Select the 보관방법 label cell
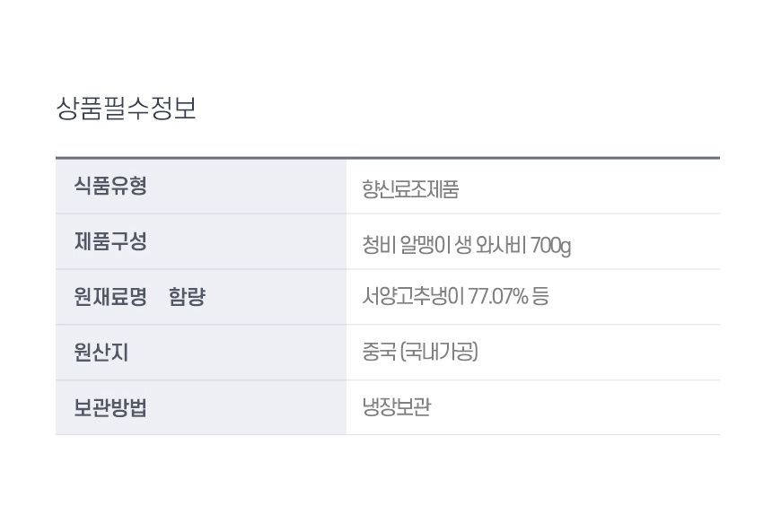 point(201,407)
